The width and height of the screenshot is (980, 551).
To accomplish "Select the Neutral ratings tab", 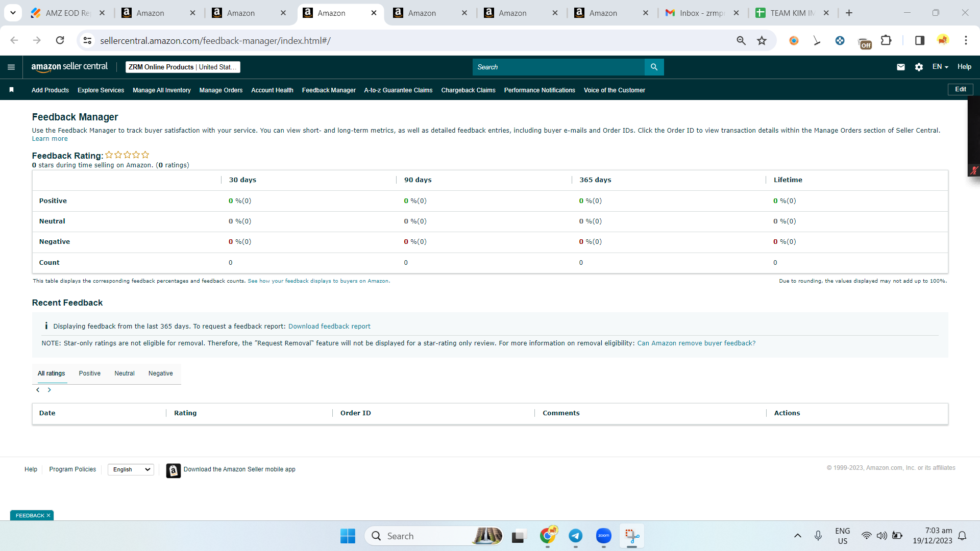I will coord(125,373).
